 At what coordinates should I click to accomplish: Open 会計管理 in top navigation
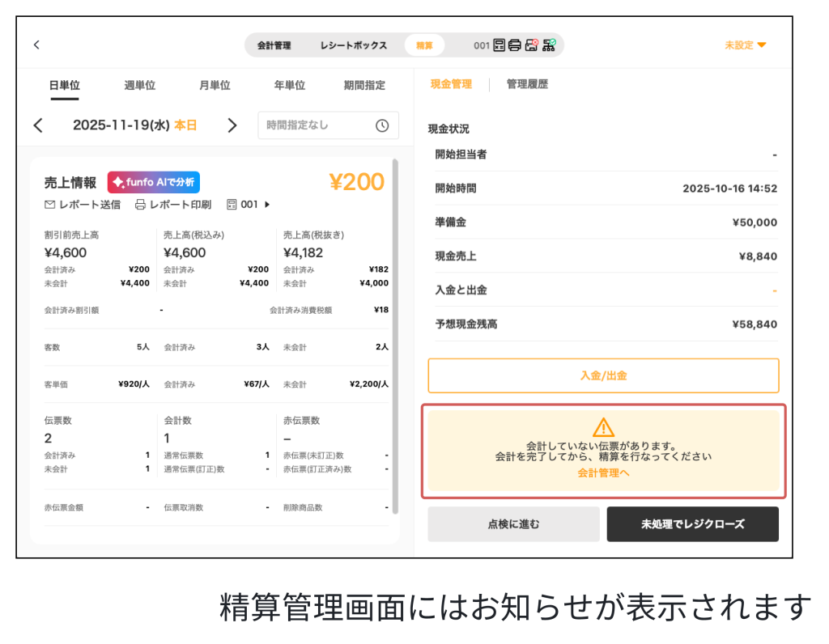tap(274, 45)
